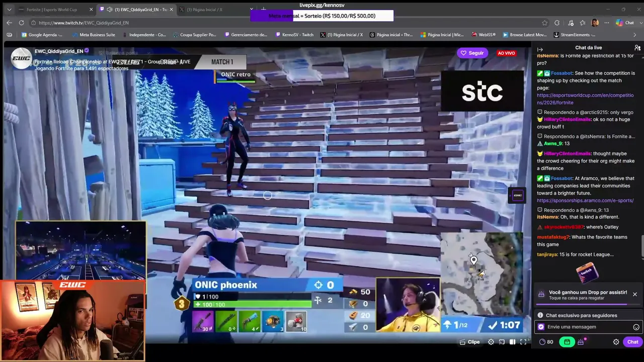The image size is (644, 362).
Task: Open the browser extensions puzzle icon
Action: point(557,23)
